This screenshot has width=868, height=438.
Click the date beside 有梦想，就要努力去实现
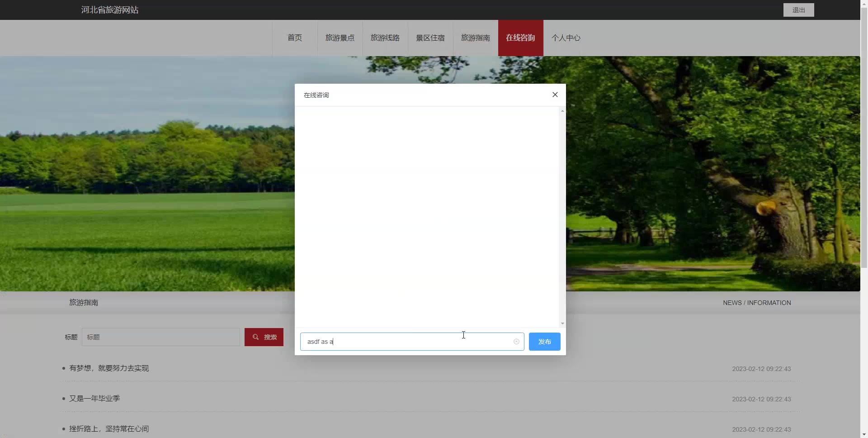[x=761, y=369]
